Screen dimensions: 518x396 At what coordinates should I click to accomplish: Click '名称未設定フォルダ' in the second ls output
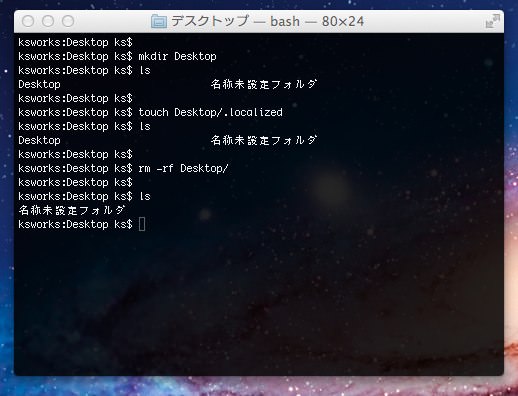click(x=263, y=140)
